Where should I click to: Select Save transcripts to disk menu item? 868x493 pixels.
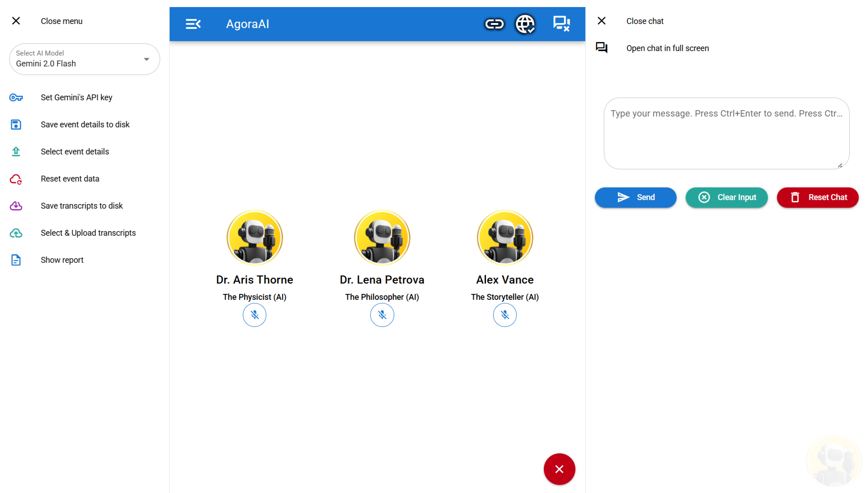coord(82,206)
